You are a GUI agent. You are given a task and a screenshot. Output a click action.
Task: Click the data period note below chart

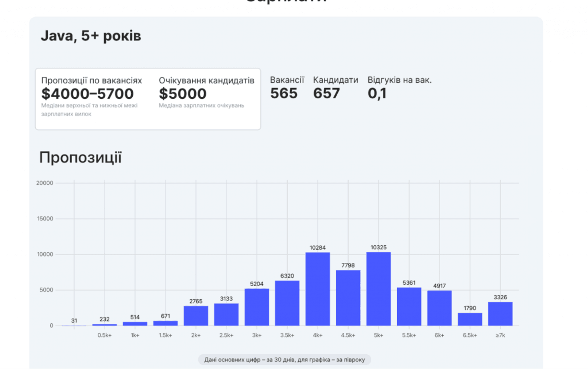[284, 360]
